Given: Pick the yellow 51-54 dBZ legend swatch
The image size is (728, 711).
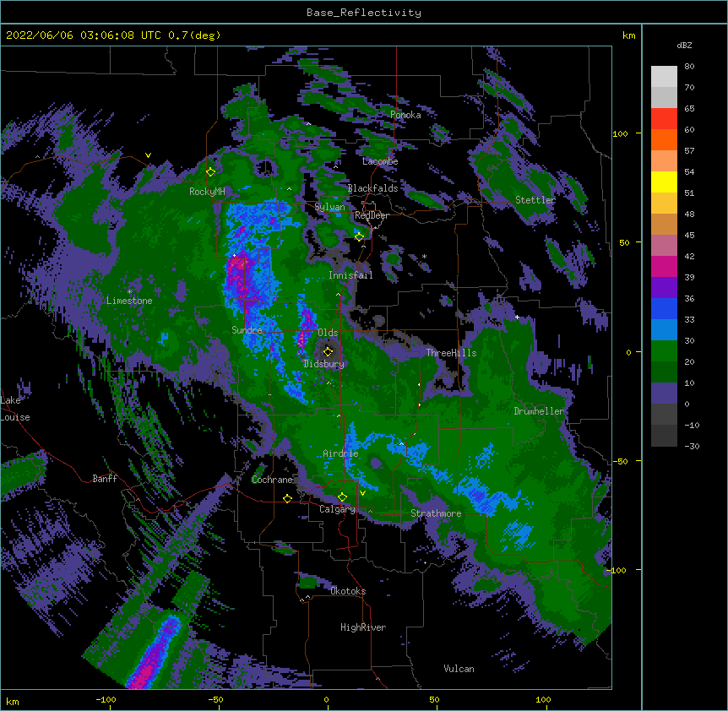Looking at the screenshot, I should tap(664, 182).
